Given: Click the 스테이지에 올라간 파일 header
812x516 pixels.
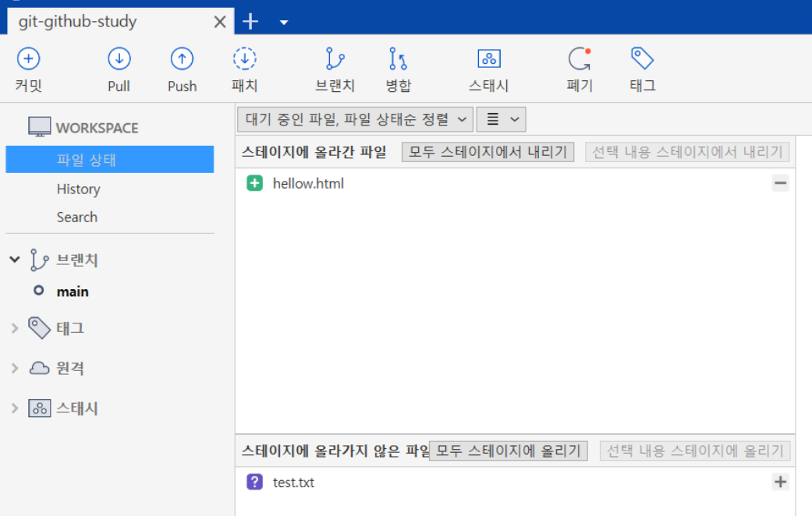Looking at the screenshot, I should pos(314,152).
